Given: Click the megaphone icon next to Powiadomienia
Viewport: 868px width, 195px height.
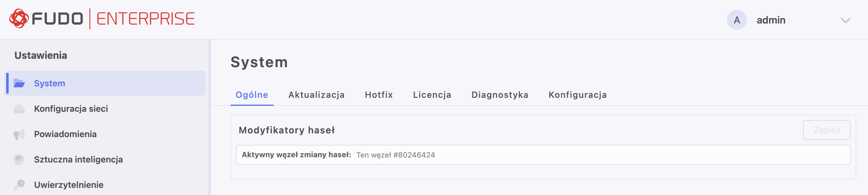Looking at the screenshot, I should [x=19, y=134].
